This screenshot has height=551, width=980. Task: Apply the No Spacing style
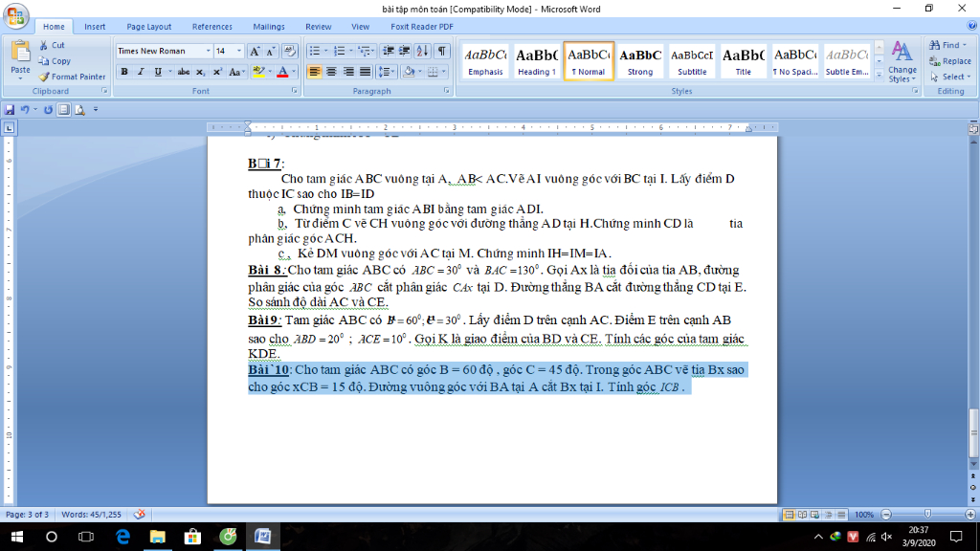[x=795, y=61]
